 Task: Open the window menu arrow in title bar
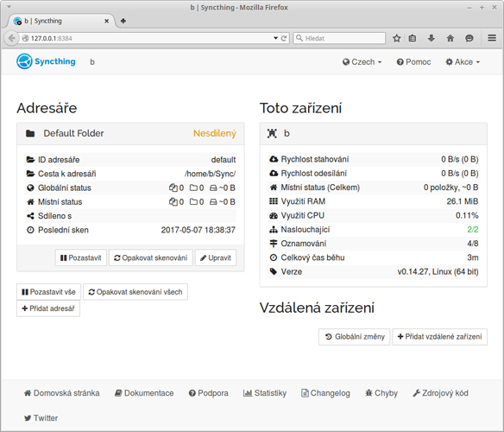(9, 7)
